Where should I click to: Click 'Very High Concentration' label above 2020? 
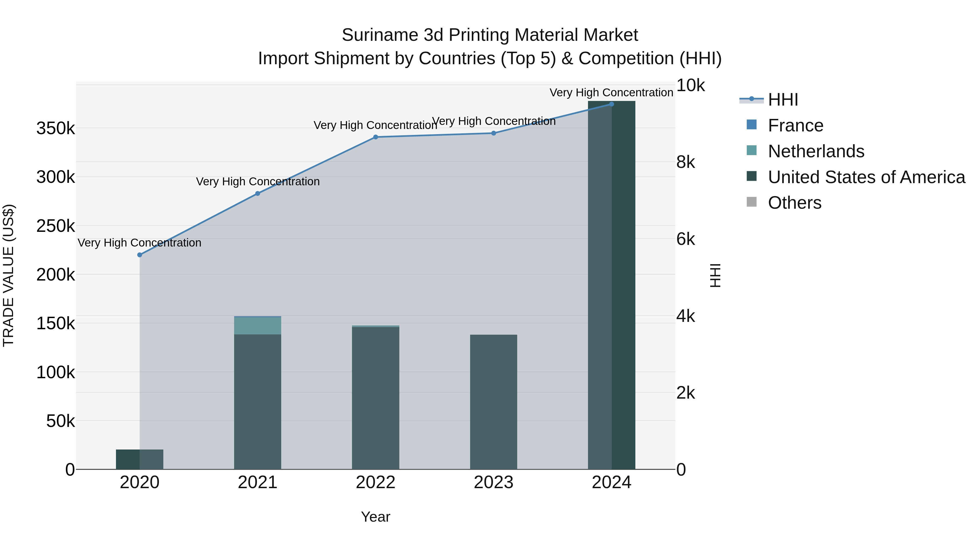tap(140, 243)
